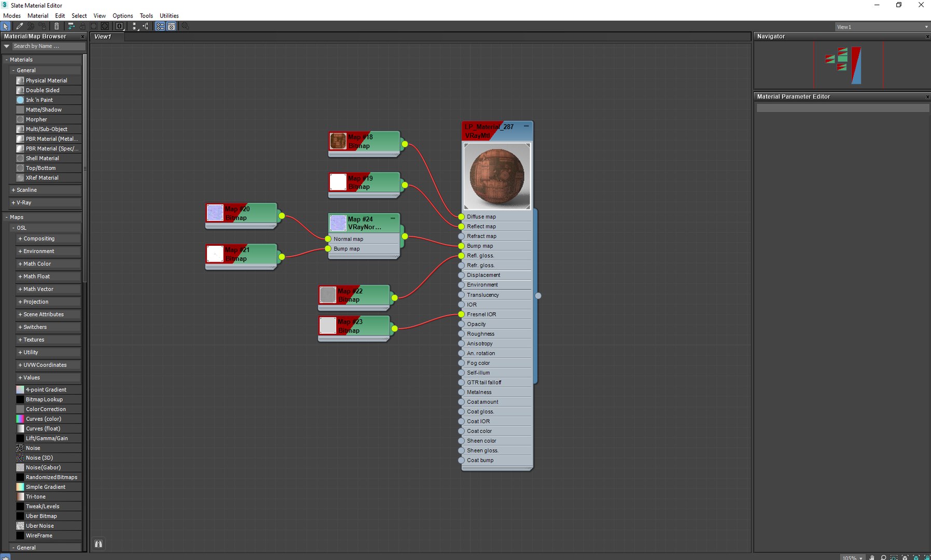The height and width of the screenshot is (560, 931).
Task: Collapse the Map #24 VRayNormalMap node
Action: (x=393, y=218)
